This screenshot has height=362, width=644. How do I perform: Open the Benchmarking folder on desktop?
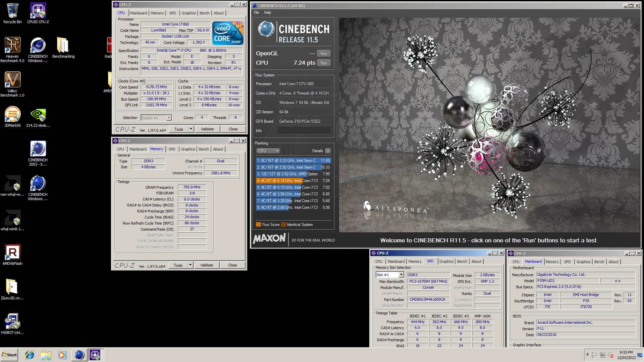(x=63, y=48)
